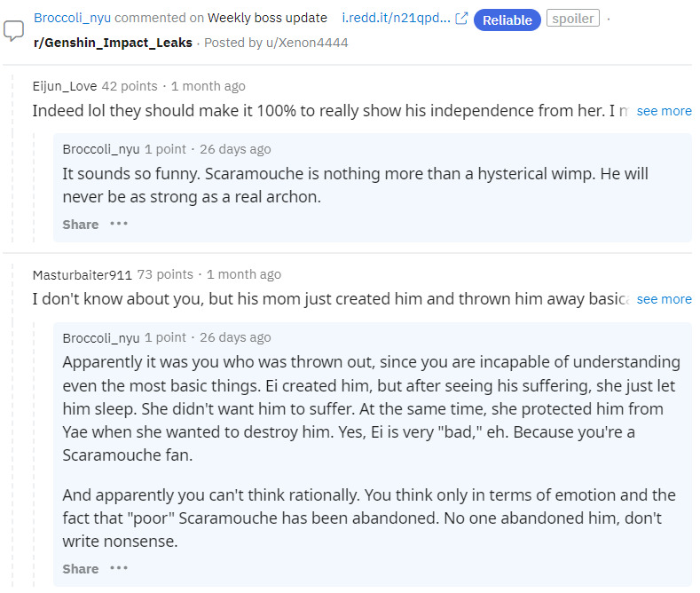Share the long reply about Ei
The width and height of the screenshot is (700, 593).
pyautogui.click(x=81, y=568)
